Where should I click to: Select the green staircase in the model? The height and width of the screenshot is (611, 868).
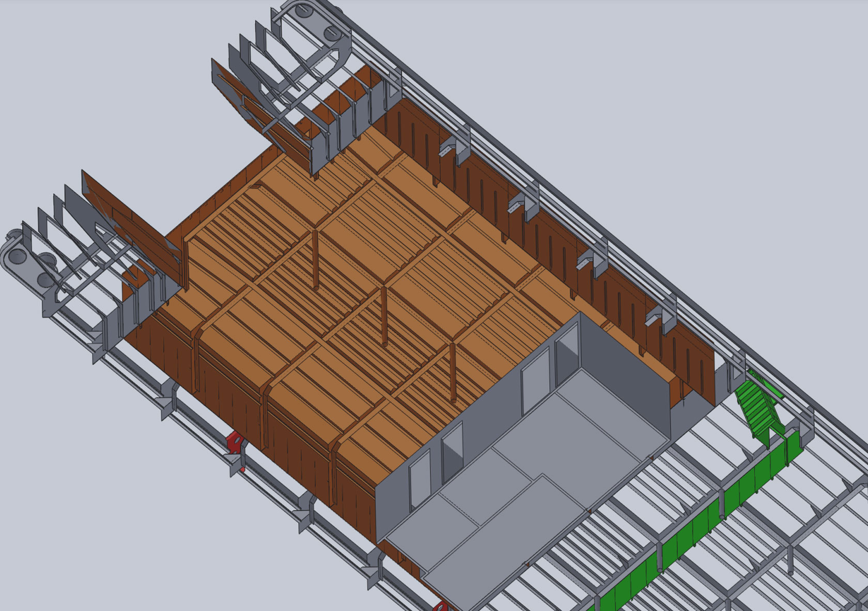(758, 408)
